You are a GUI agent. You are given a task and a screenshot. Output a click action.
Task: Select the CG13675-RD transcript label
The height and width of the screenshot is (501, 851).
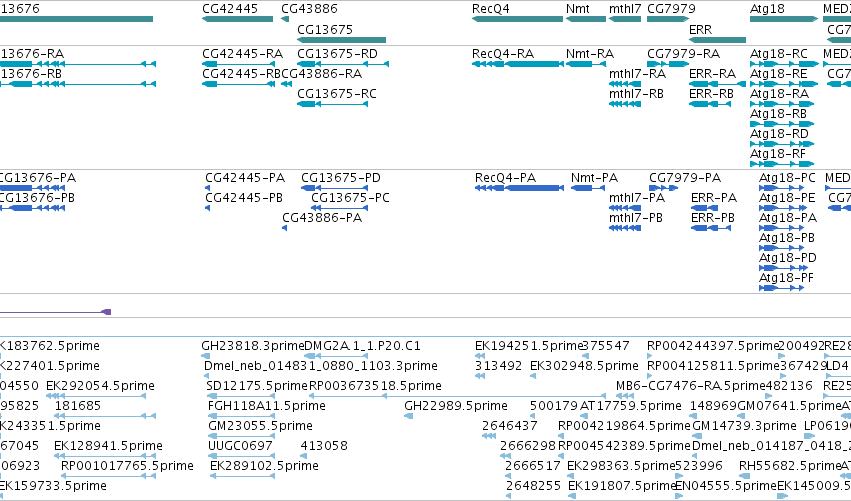[337, 54]
